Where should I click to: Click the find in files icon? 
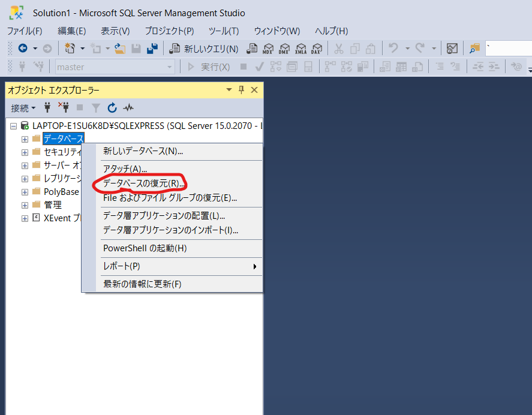[x=474, y=49]
